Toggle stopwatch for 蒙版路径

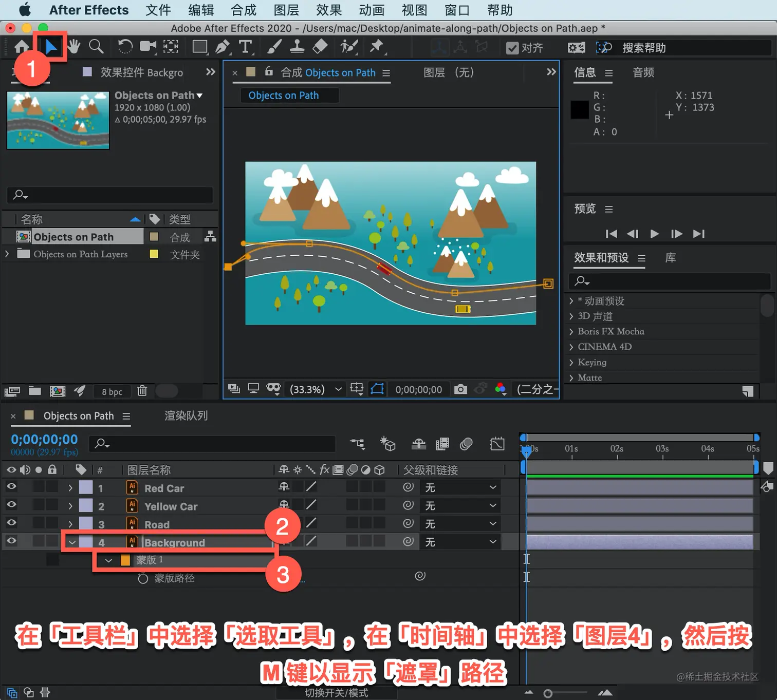coord(143,579)
